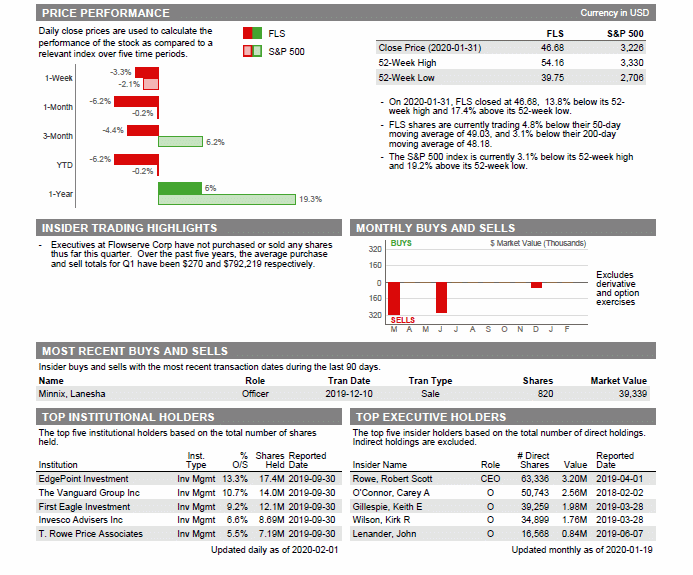Click the 52-Week High S&P value 3,330

coord(632,63)
